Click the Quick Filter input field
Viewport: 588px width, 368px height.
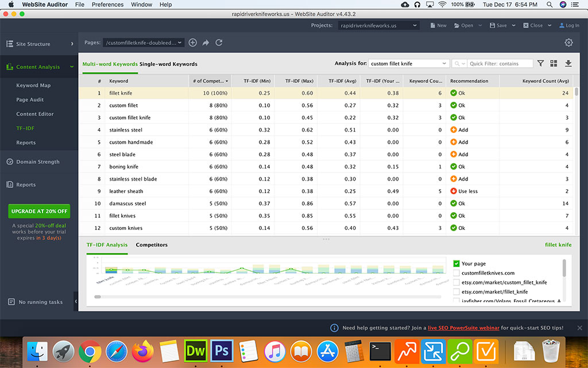click(x=500, y=63)
